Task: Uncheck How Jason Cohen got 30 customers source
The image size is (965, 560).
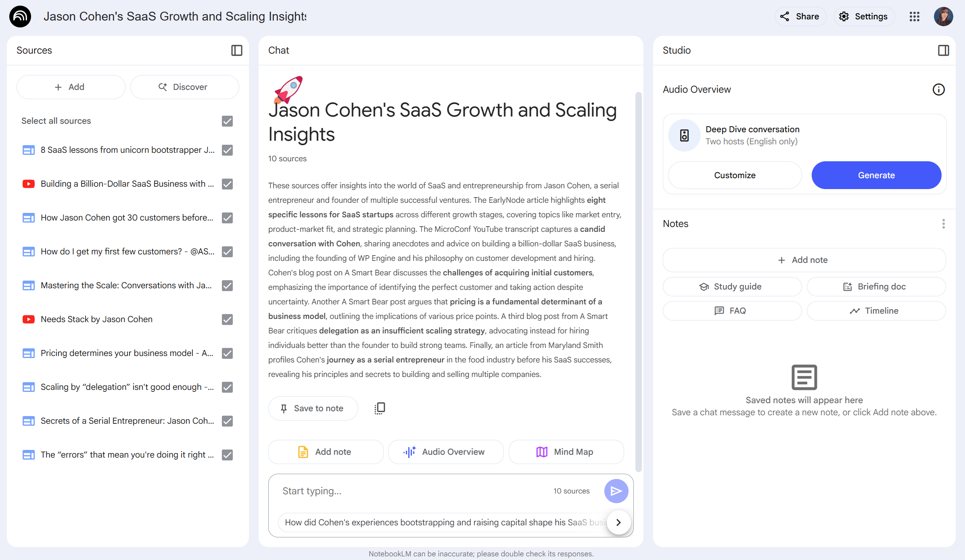Action: click(x=227, y=218)
